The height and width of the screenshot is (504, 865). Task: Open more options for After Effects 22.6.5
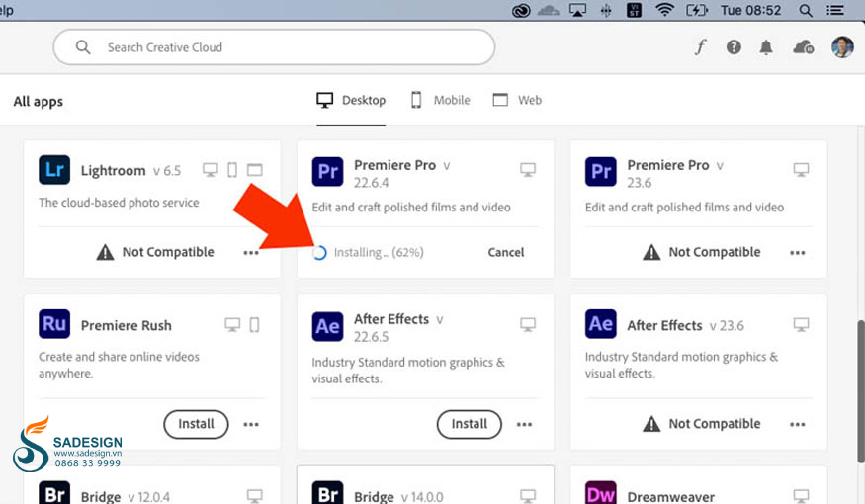[524, 425]
